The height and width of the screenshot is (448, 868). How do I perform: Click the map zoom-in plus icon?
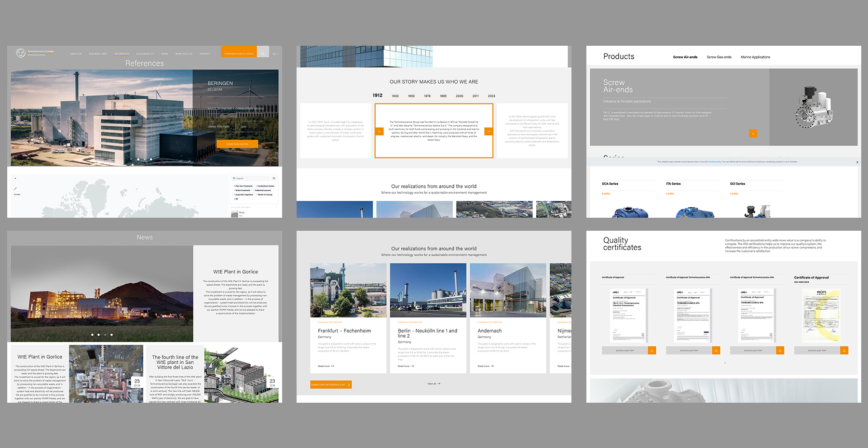(x=15, y=178)
